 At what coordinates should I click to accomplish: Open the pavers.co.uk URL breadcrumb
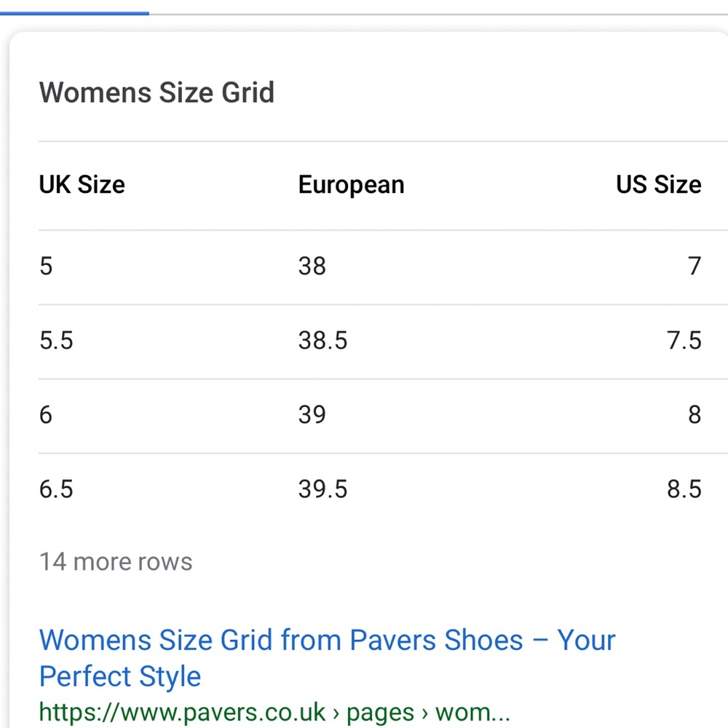point(274,713)
